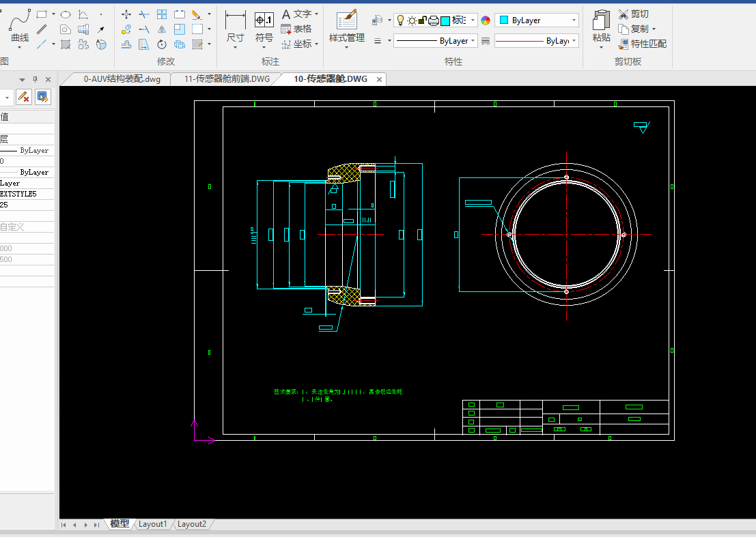Click the 表格 table button

point(296,29)
